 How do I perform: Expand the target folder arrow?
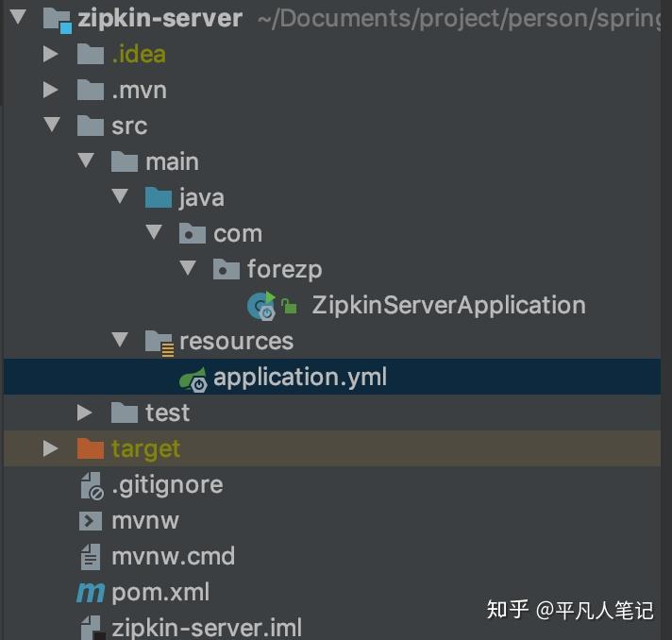pos(51,448)
